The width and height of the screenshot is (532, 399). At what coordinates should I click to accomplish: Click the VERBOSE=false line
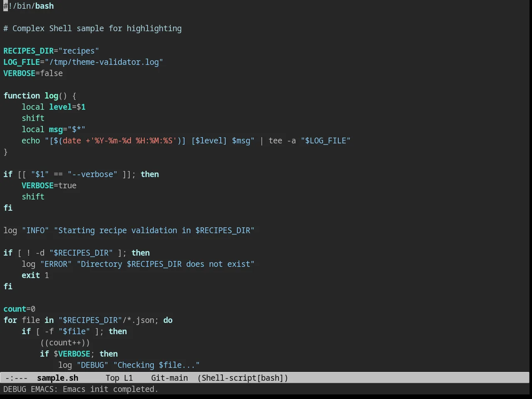33,73
